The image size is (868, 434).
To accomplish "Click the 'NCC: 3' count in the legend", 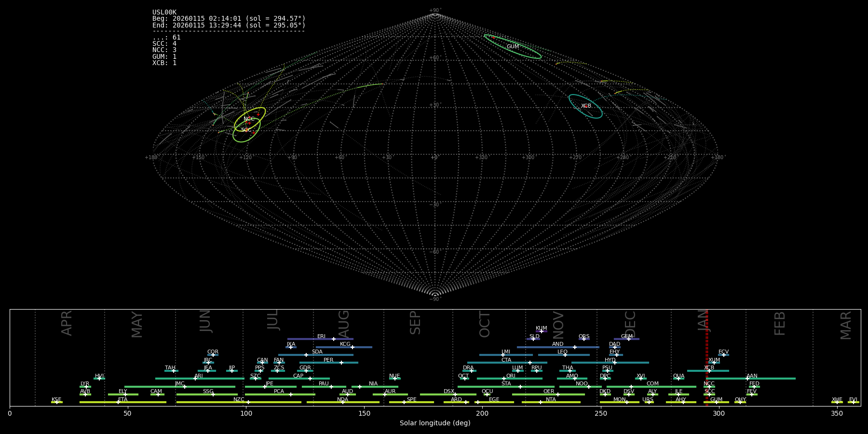I will pos(164,50).
